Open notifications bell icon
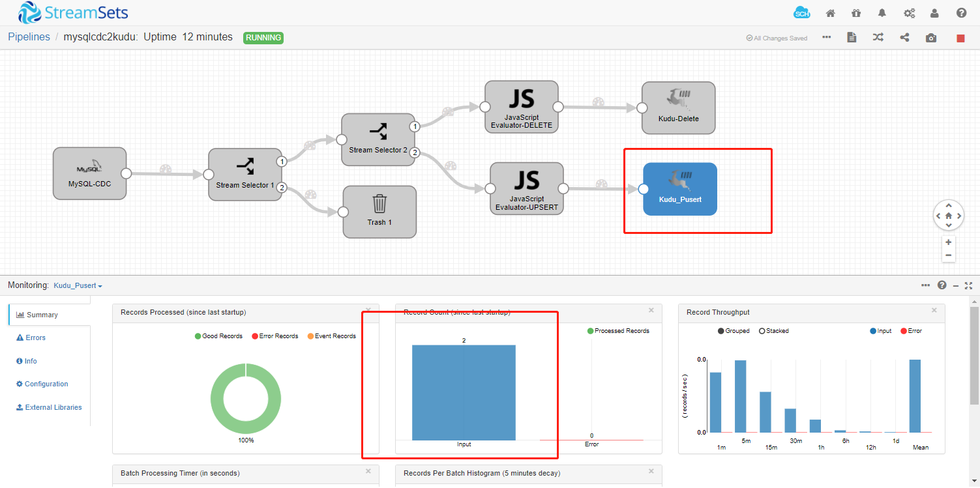This screenshot has width=980, height=488. click(882, 13)
